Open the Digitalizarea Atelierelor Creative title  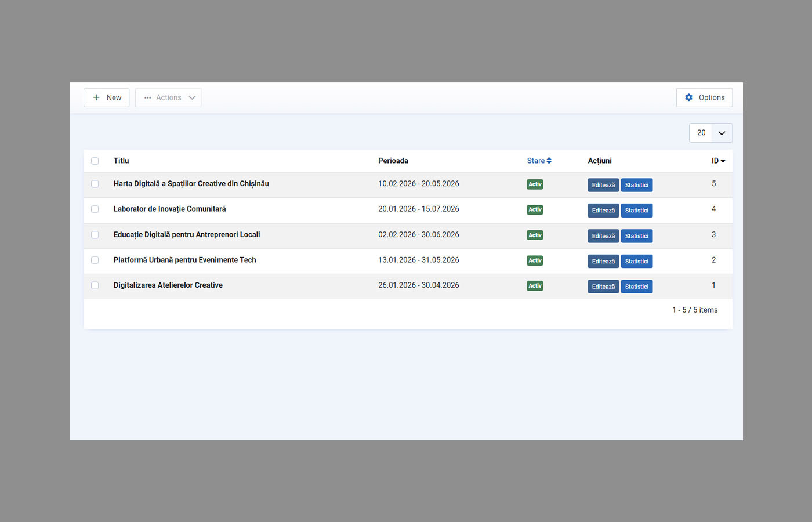[168, 285]
